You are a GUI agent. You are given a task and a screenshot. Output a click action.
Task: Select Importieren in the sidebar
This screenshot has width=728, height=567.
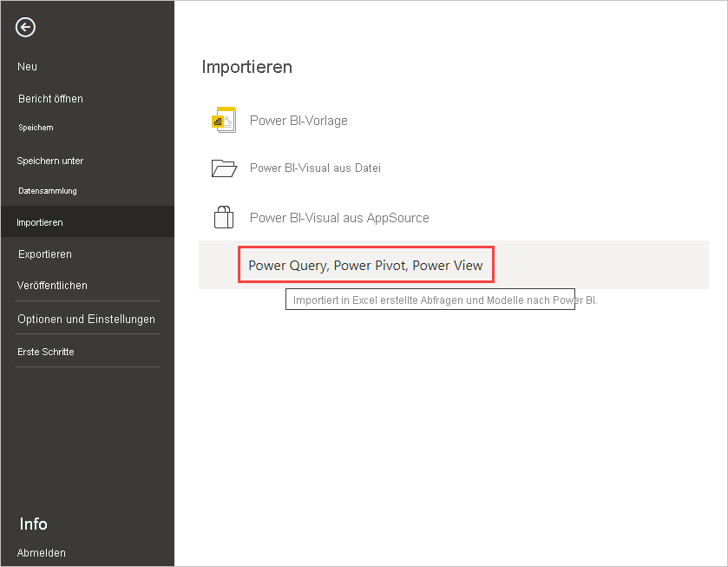point(42,221)
